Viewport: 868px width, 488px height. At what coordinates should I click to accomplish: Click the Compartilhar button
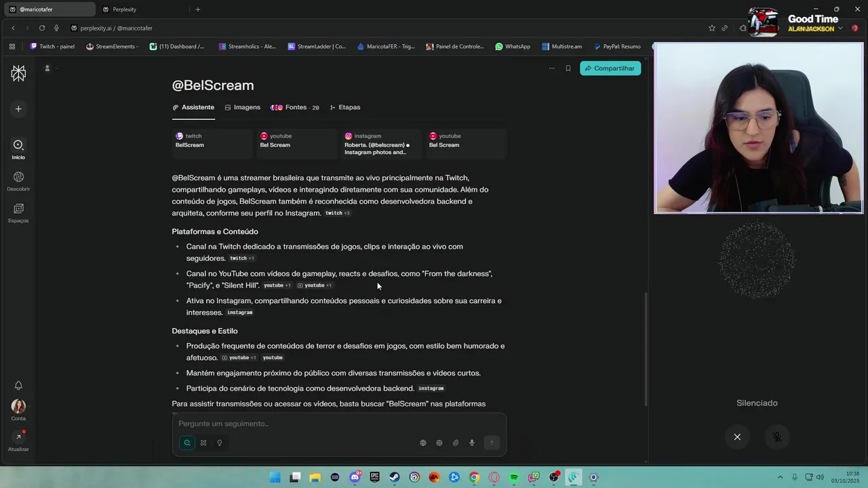(610, 68)
